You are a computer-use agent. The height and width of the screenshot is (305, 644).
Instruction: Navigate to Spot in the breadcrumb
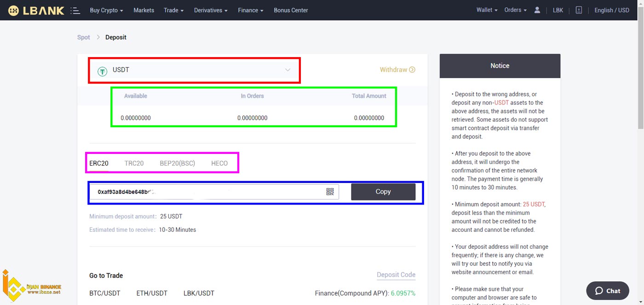tap(84, 37)
